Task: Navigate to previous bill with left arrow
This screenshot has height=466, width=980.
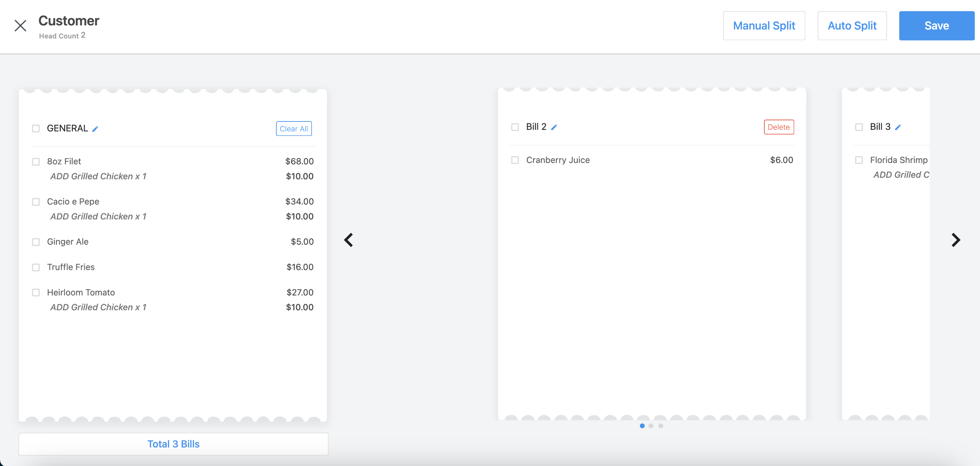Action: point(348,240)
